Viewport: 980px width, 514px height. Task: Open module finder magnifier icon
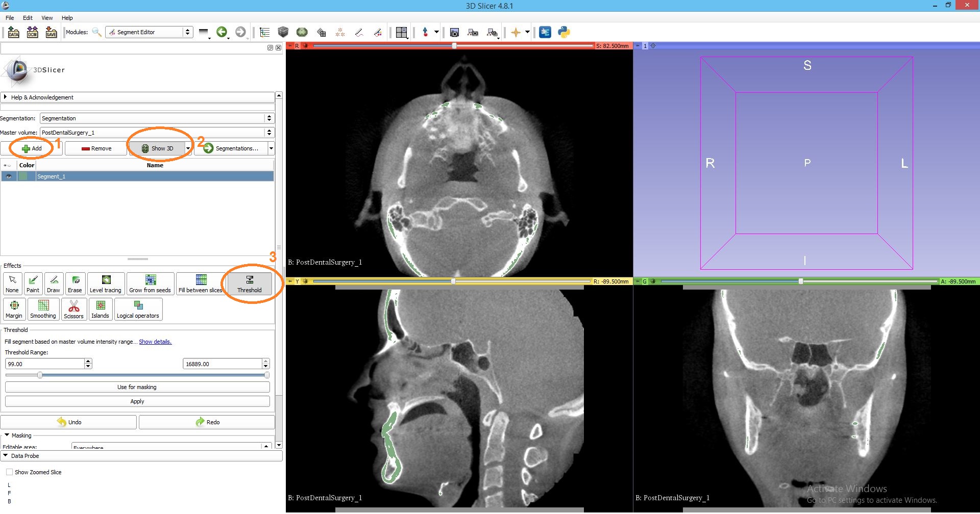96,32
